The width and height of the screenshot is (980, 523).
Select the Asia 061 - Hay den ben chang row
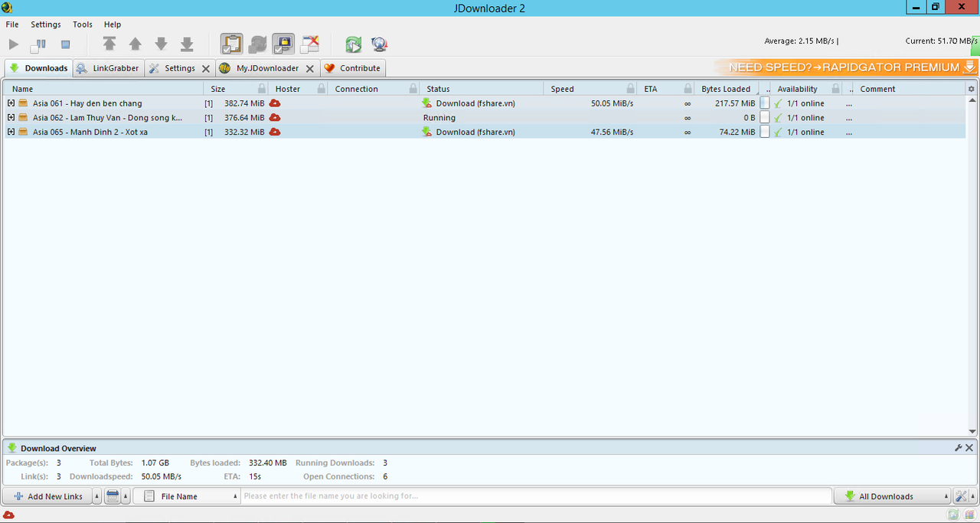484,103
